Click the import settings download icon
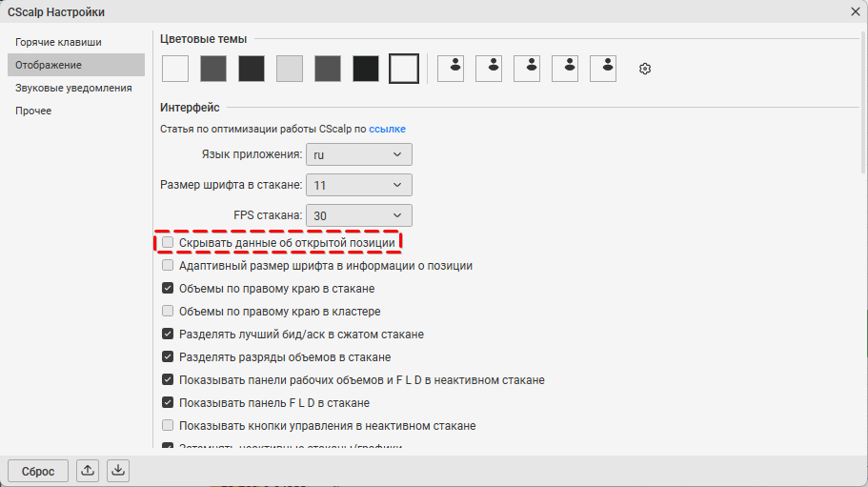 pos(117,470)
